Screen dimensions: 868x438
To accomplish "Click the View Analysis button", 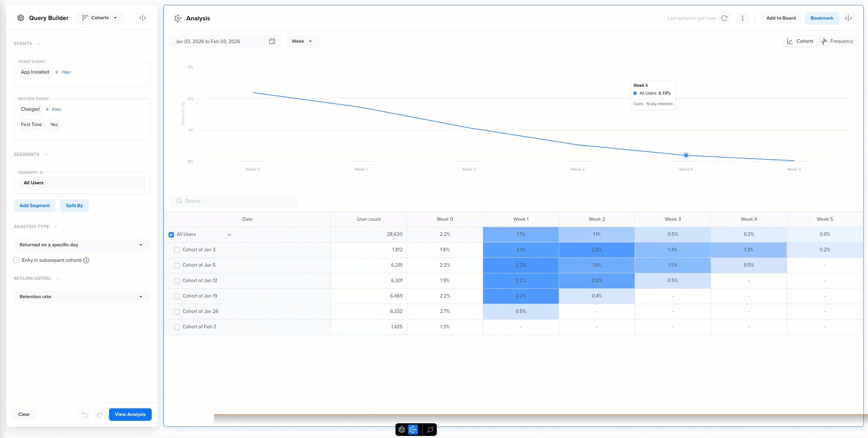I will (130, 415).
